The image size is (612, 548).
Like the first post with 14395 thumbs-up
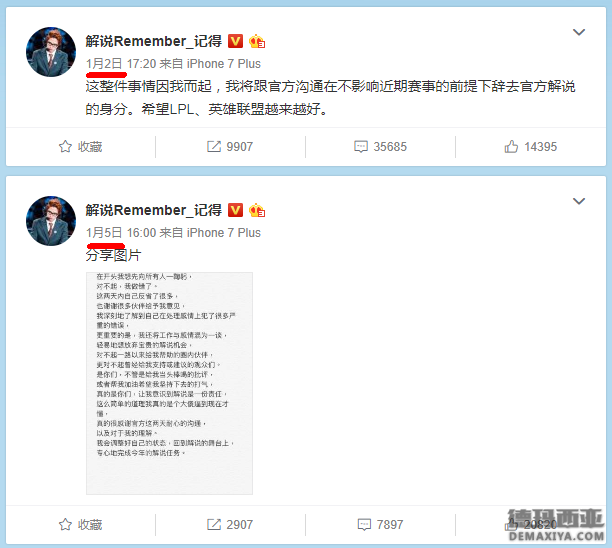pyautogui.click(x=530, y=147)
